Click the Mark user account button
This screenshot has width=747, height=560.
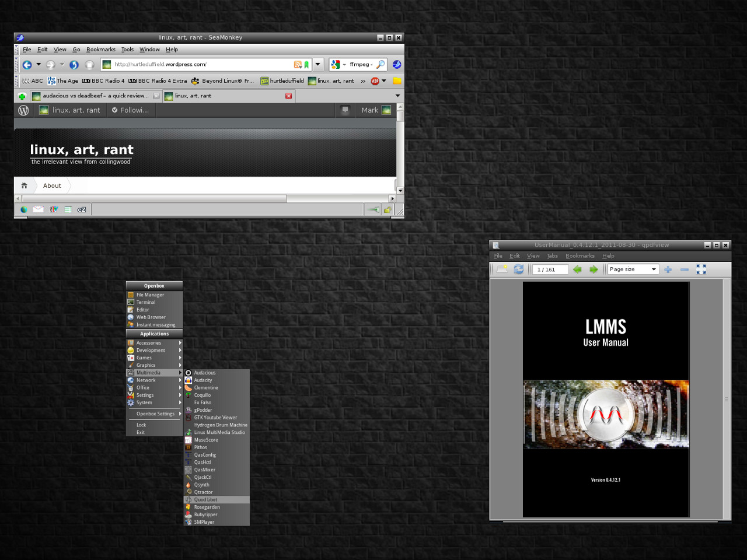pyautogui.click(x=376, y=110)
